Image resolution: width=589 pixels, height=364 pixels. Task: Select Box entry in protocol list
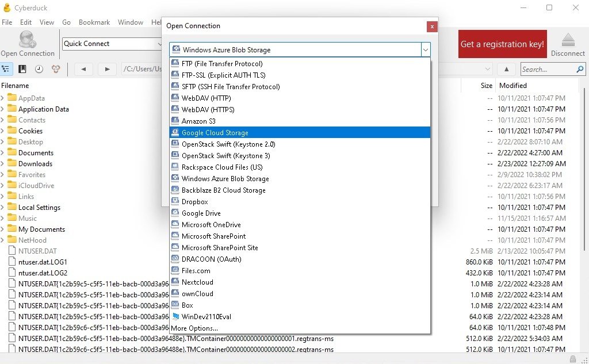point(300,305)
